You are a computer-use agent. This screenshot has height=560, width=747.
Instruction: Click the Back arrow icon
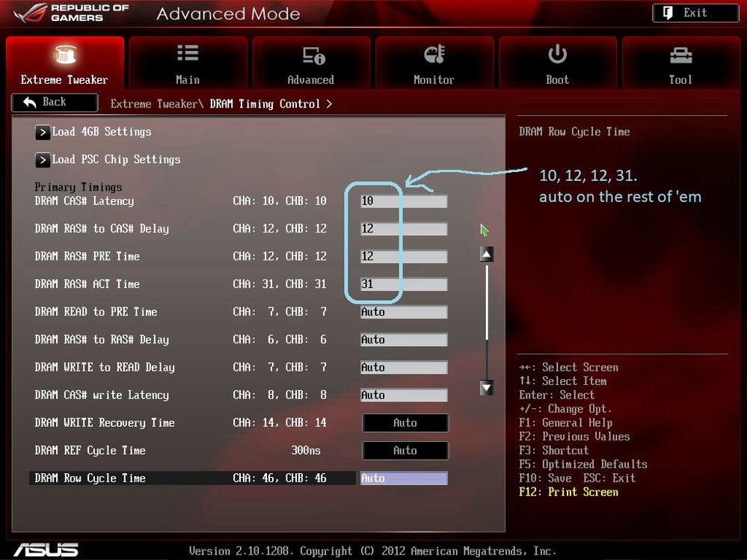click(x=30, y=102)
